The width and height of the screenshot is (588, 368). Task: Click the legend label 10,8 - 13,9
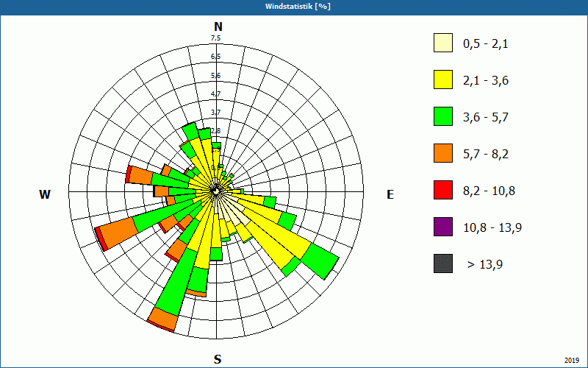(x=492, y=228)
